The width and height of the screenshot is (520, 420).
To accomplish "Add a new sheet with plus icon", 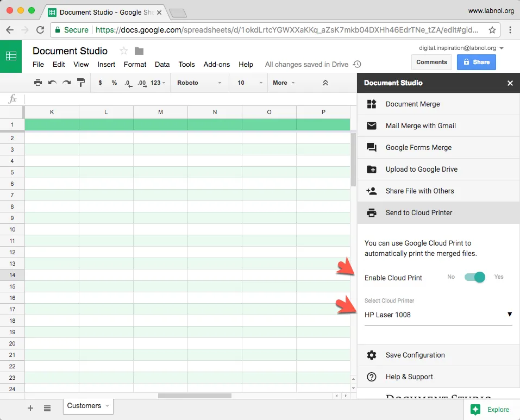I will pos(30,408).
